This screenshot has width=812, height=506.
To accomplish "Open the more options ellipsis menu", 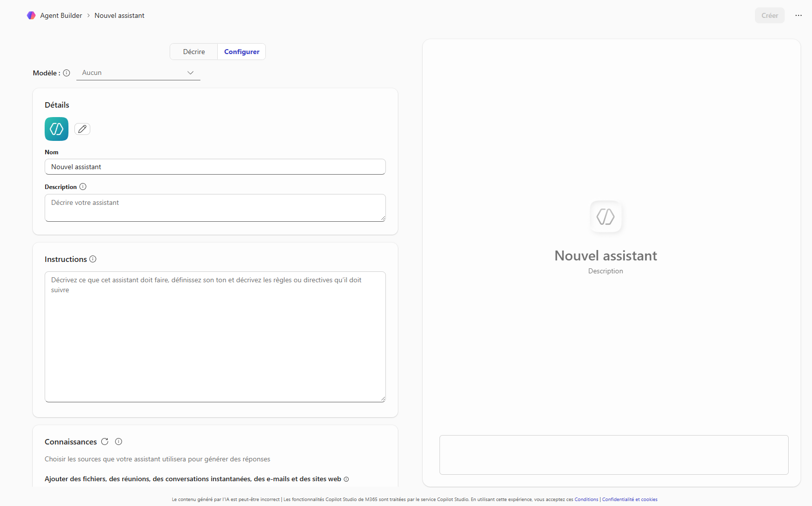I will [x=798, y=15].
